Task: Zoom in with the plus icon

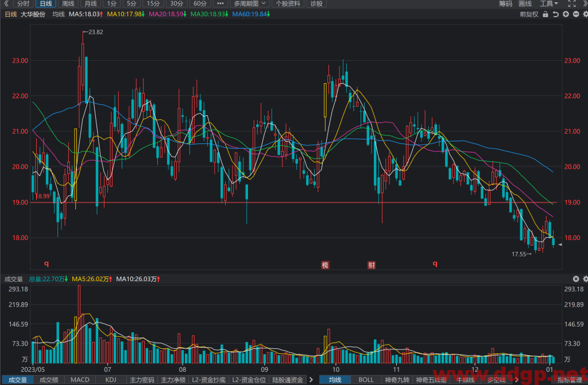Action: tap(566, 14)
